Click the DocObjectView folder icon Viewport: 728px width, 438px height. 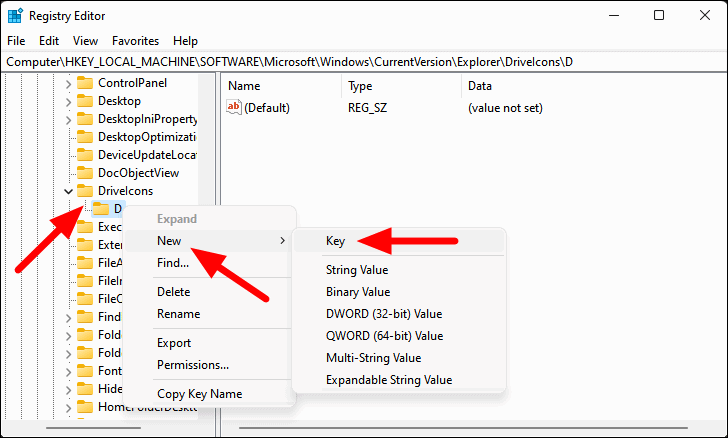pos(85,173)
